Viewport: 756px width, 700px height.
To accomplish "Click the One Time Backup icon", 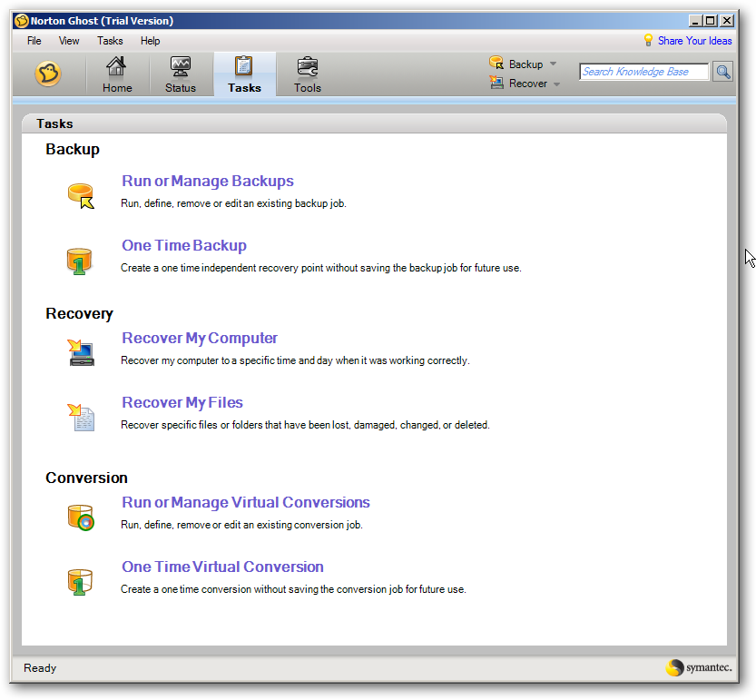I will click(79, 261).
